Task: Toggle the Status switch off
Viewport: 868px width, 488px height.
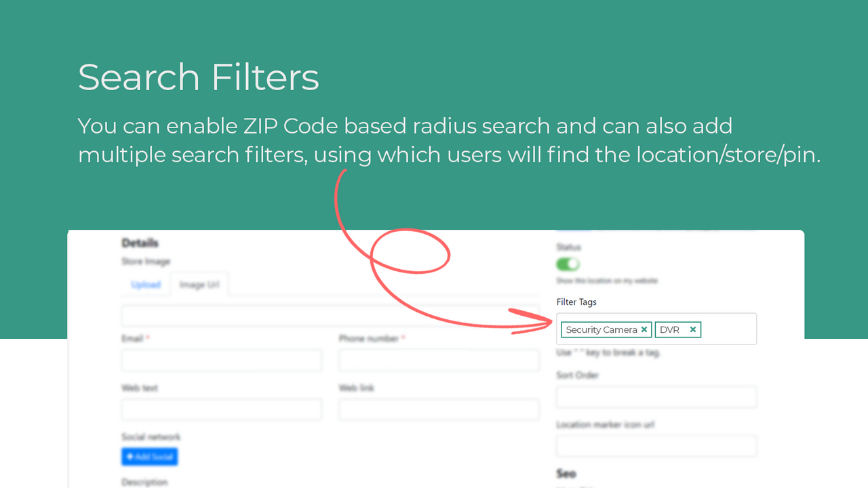Action: 568,264
